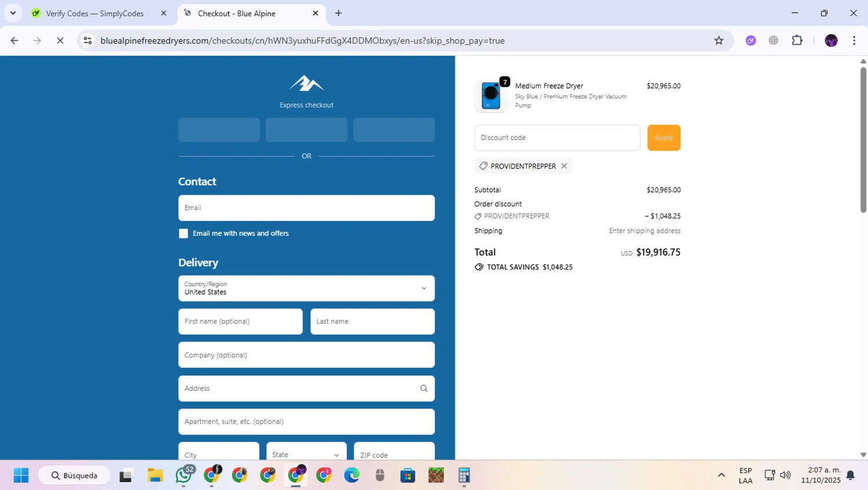Focus the First name (optional) field
This screenshot has height=490, width=868.
(241, 322)
